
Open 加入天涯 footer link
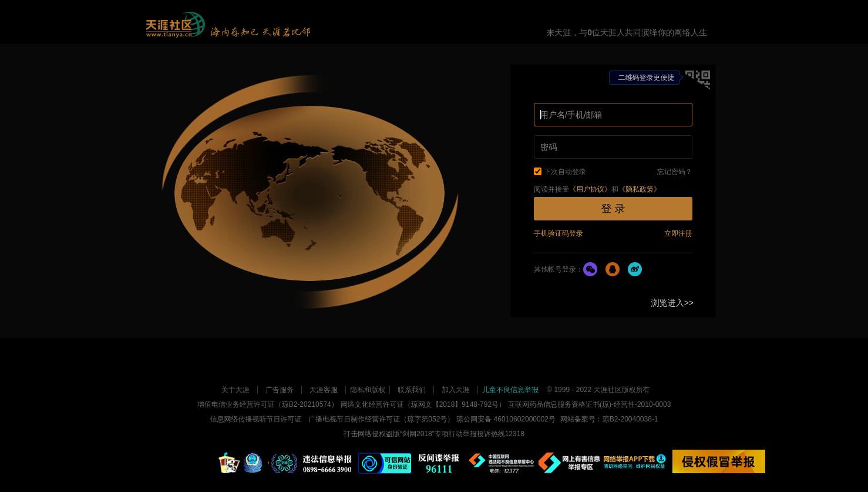tap(456, 390)
